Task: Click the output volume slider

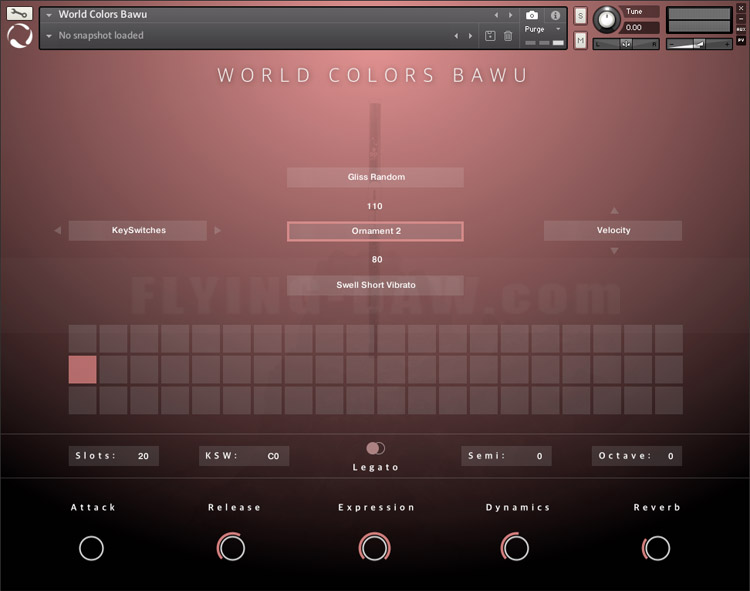Action: [x=699, y=44]
